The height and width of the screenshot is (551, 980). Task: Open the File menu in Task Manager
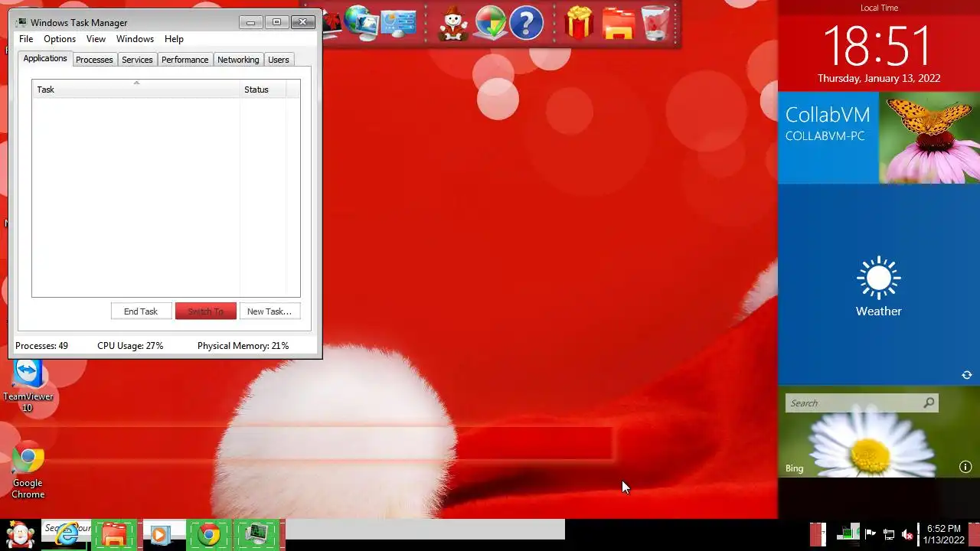pos(26,39)
